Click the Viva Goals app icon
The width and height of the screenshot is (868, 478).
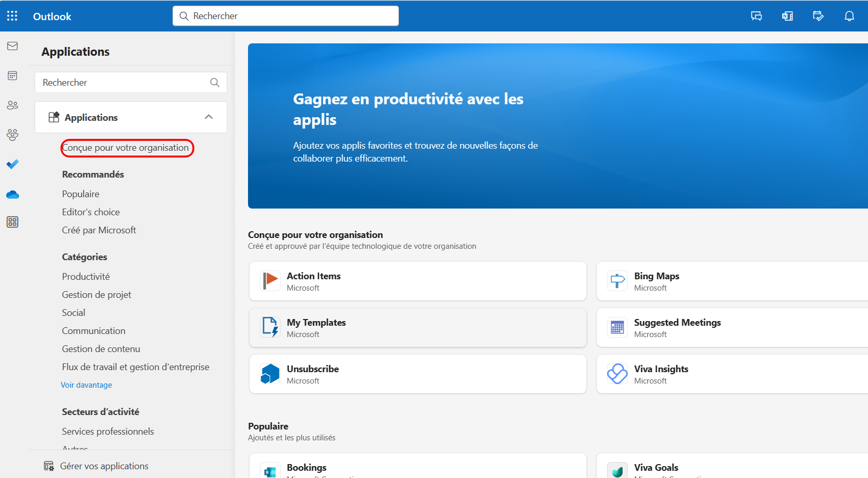[x=617, y=471]
